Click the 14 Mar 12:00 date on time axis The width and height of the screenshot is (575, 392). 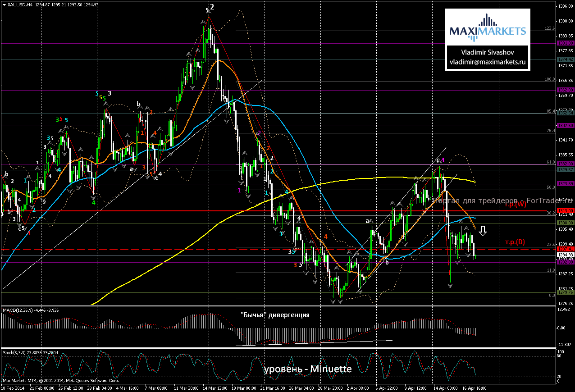pos(215,388)
